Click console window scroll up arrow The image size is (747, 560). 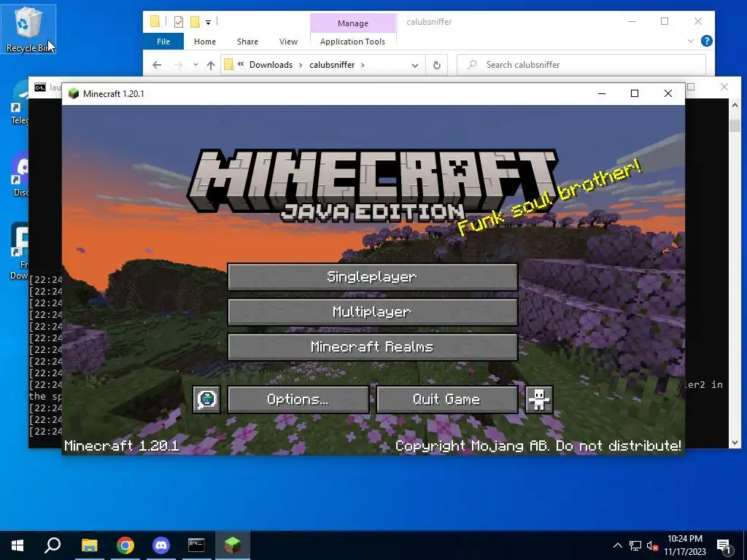[735, 105]
